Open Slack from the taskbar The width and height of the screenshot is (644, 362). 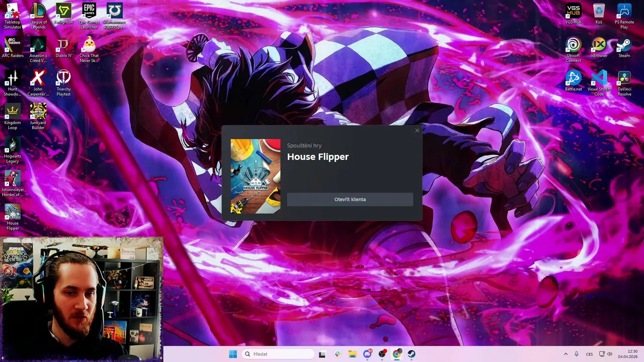pos(337,354)
